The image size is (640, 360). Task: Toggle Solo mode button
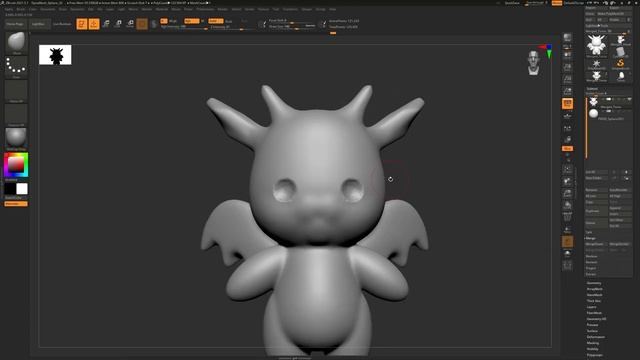[567, 253]
